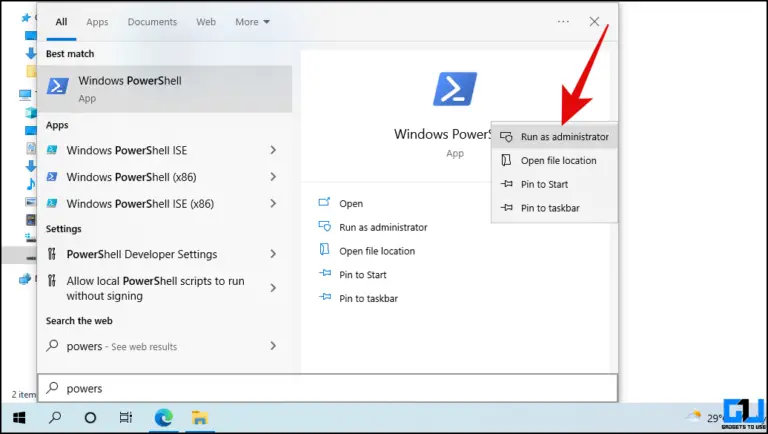Click Pin to taskbar in preview pane
This screenshot has height=434, width=768.
[x=368, y=298]
